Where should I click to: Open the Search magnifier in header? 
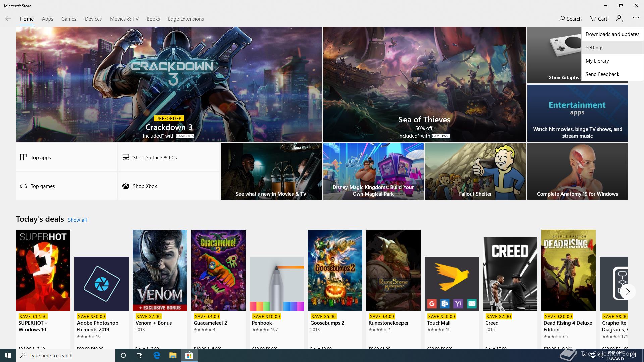click(570, 19)
